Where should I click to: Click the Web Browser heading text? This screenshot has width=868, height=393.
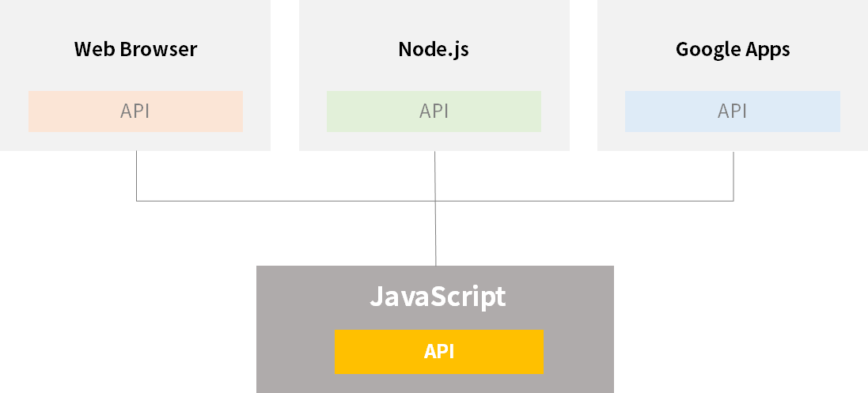(135, 49)
